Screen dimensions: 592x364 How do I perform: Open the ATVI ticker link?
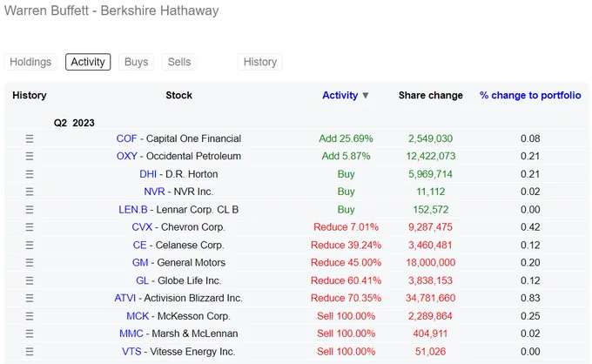coord(125,298)
